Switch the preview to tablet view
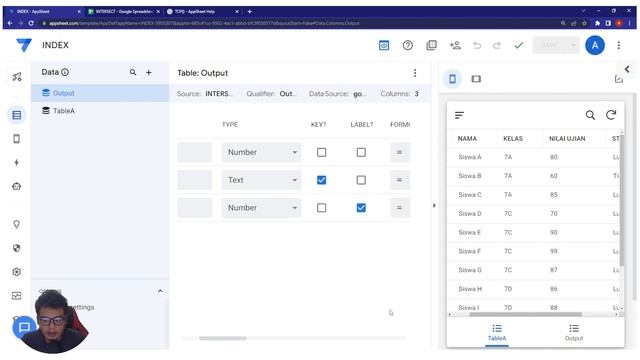 pyautogui.click(x=476, y=78)
